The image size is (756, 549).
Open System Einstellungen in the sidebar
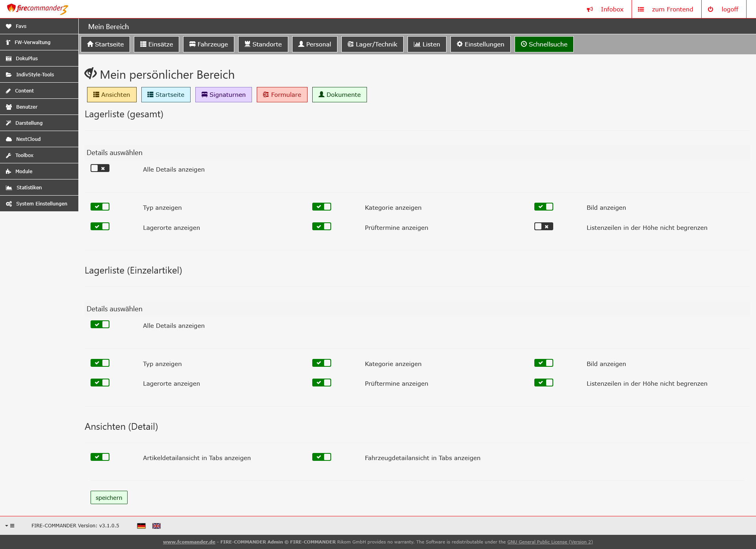tap(41, 204)
